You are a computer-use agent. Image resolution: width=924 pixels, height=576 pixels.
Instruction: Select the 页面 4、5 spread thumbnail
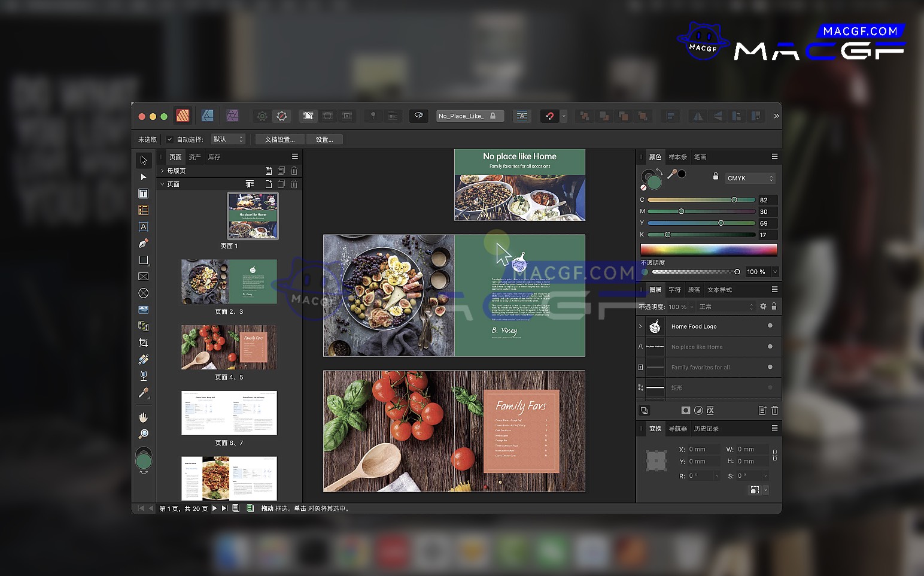point(229,347)
